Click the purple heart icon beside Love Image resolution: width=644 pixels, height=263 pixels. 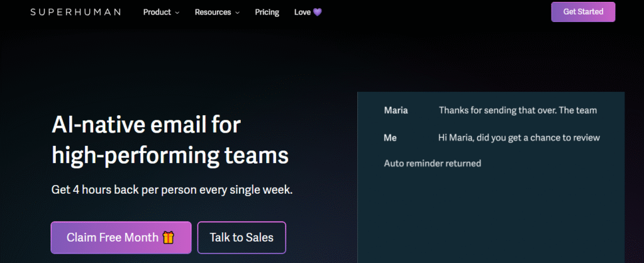point(317,13)
